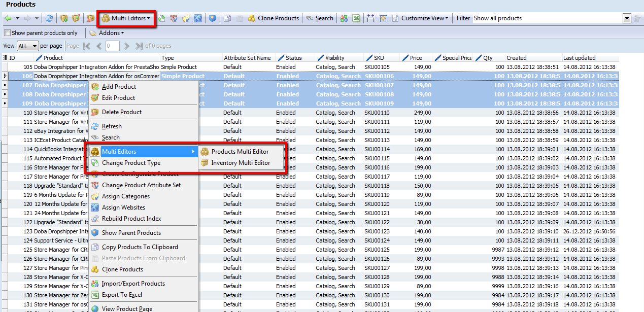644x312 pixels.
Task: Sort by the Attribute Set Name column header
Action: (249, 58)
